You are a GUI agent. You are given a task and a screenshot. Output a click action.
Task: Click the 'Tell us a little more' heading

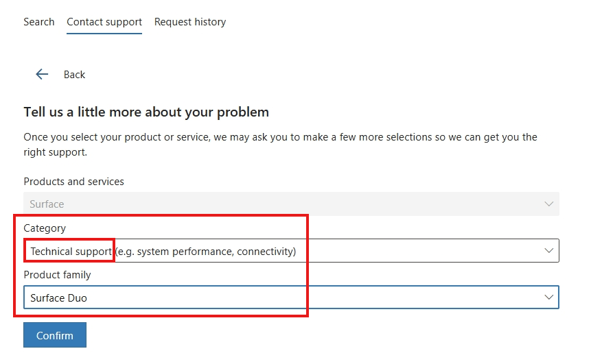(146, 112)
